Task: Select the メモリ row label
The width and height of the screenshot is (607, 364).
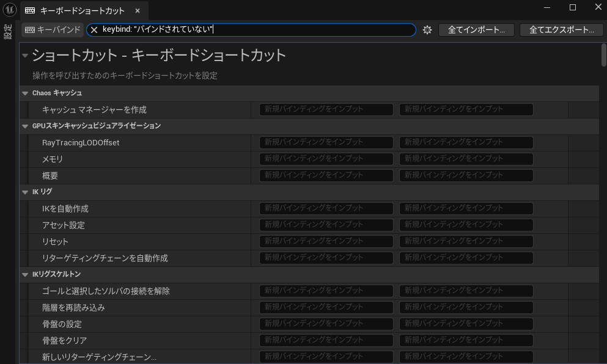Action: tap(52, 159)
